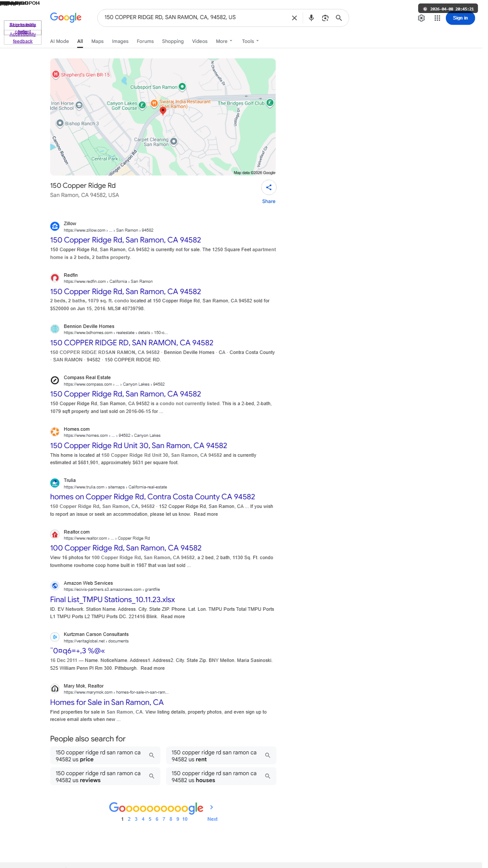Click the Homes.com favicon

(x=55, y=432)
